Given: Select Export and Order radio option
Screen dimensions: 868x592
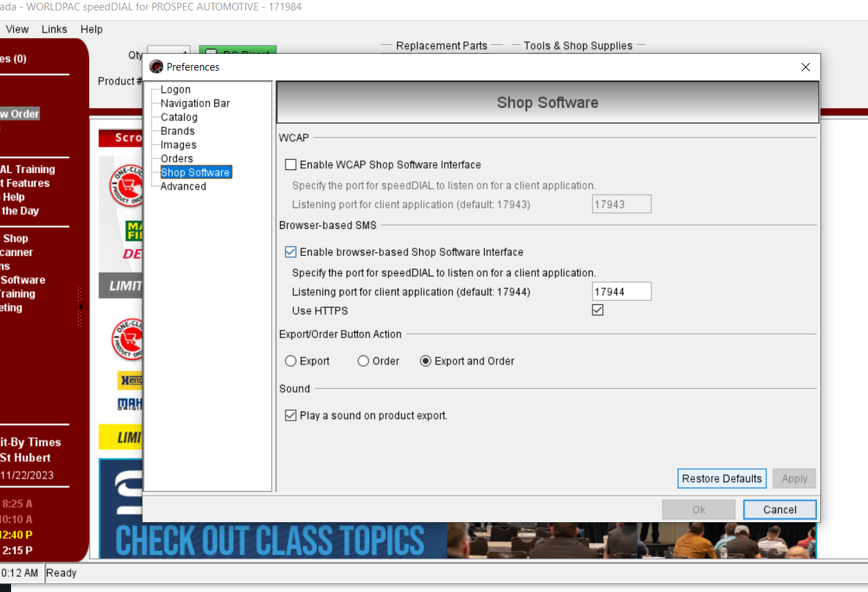Looking at the screenshot, I should [x=426, y=361].
